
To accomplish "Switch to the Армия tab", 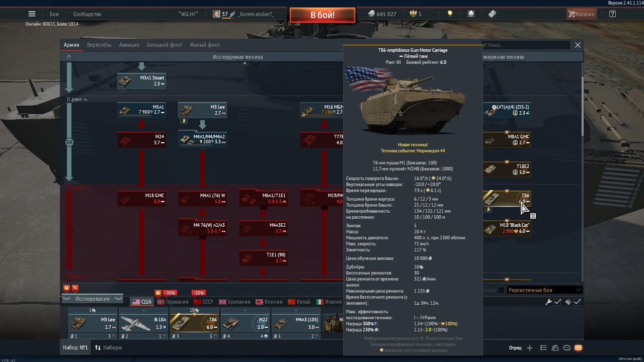I will pos(71,45).
